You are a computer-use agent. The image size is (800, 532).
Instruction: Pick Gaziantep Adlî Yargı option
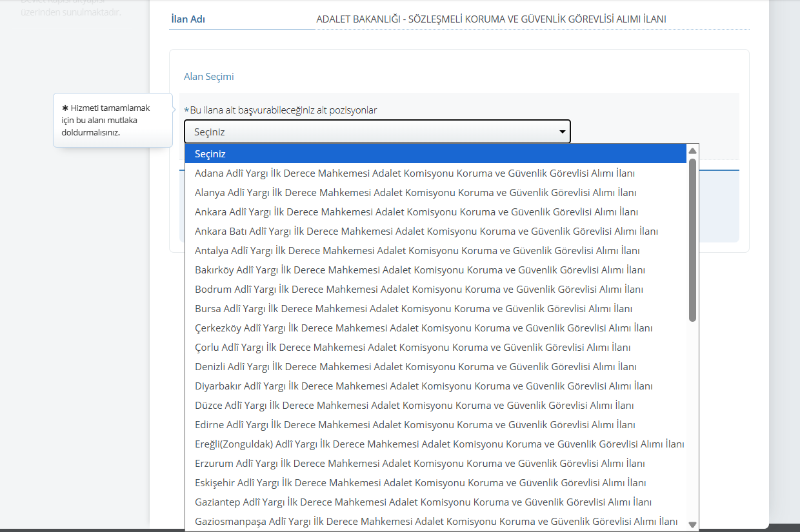click(435, 502)
